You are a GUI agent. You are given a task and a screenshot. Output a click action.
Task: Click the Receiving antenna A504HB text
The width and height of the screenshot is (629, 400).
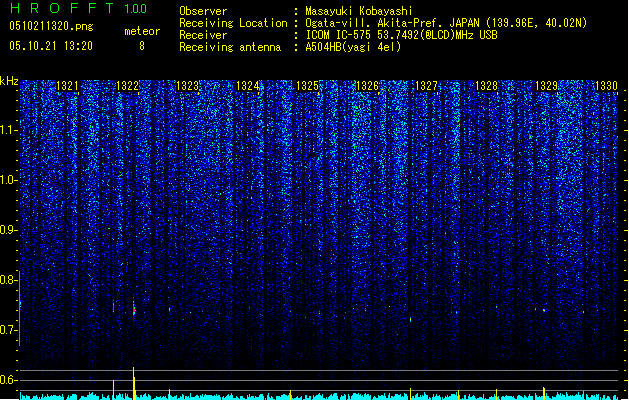[353, 47]
